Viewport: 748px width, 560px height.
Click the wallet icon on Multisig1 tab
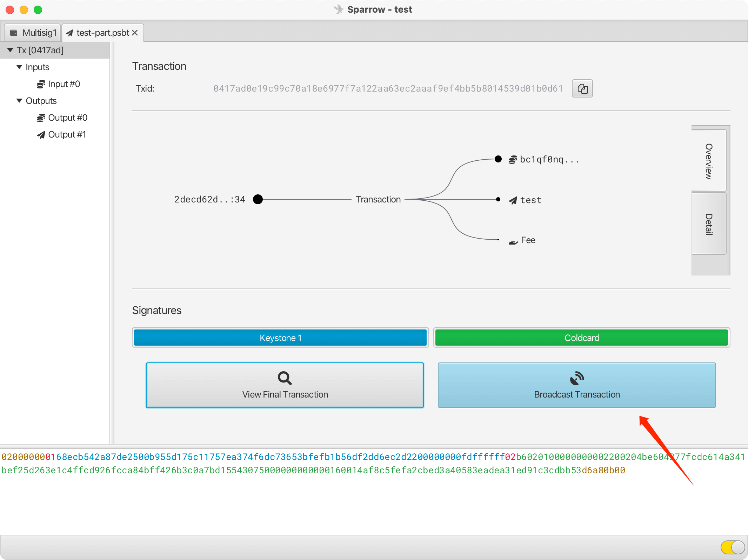click(14, 33)
